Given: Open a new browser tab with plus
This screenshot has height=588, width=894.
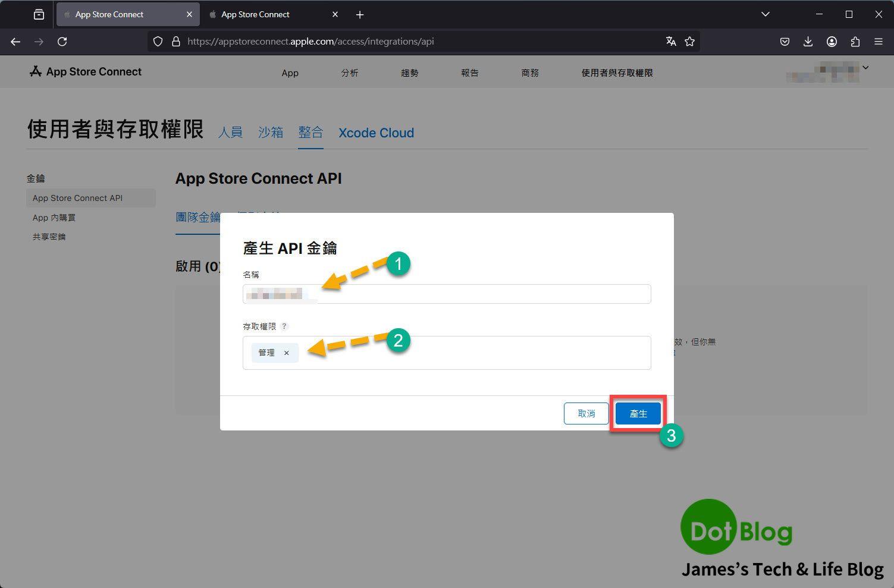Looking at the screenshot, I should pos(360,15).
